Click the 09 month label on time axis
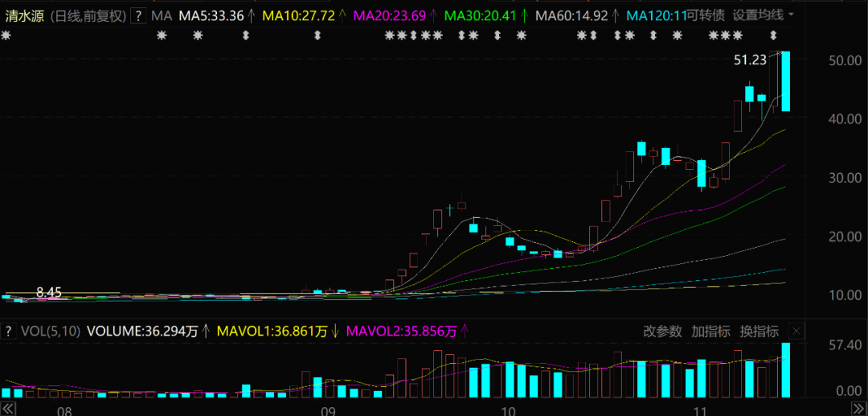Image resolution: width=868 pixels, height=416 pixels. coord(328,410)
